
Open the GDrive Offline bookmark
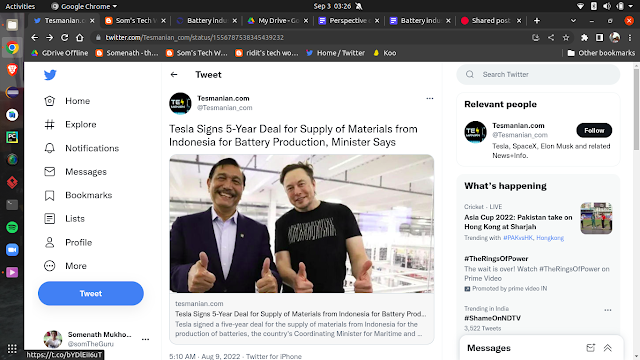click(x=60, y=53)
